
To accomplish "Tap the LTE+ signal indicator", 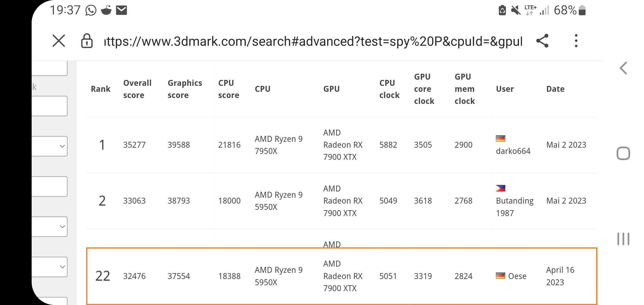I will pyautogui.click(x=530, y=10).
